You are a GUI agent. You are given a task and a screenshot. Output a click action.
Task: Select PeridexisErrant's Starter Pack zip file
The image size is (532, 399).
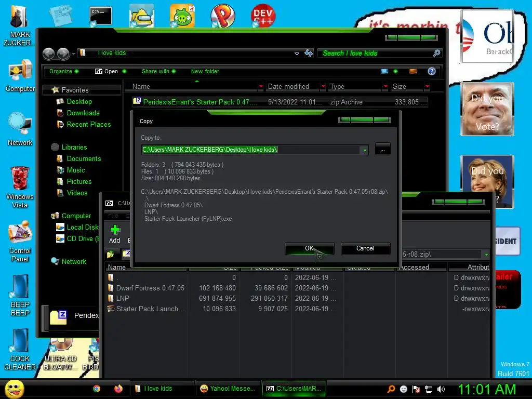(280, 102)
